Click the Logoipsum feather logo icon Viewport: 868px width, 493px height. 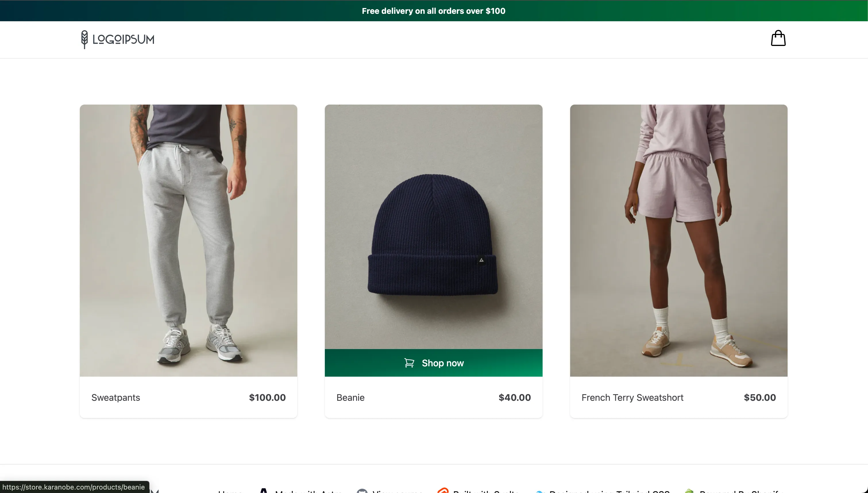coord(84,39)
